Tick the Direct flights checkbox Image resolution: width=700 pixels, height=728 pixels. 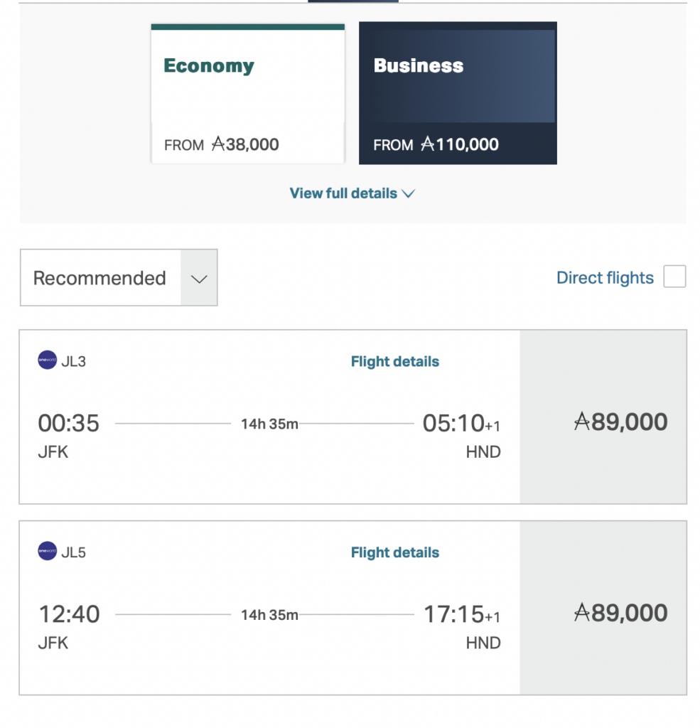(x=674, y=277)
